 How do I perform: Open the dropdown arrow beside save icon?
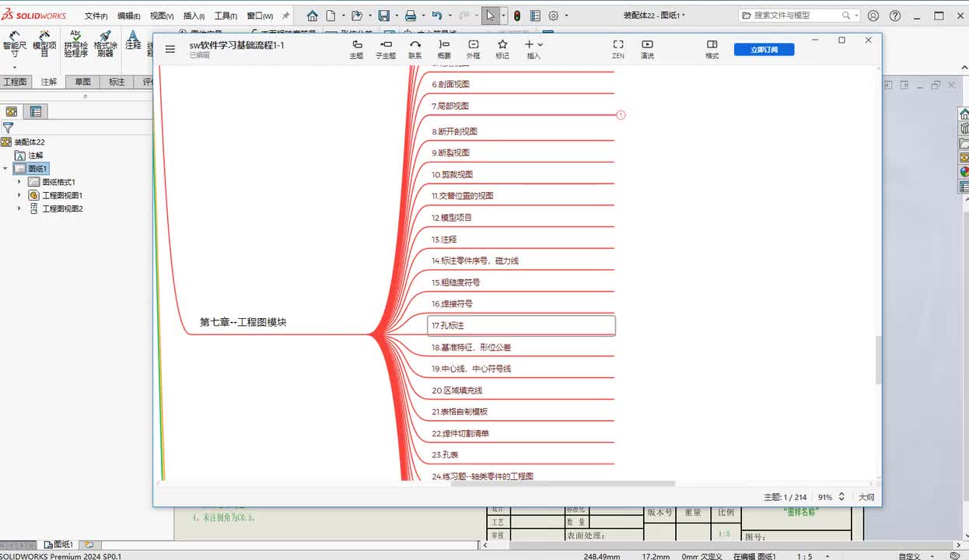396,16
